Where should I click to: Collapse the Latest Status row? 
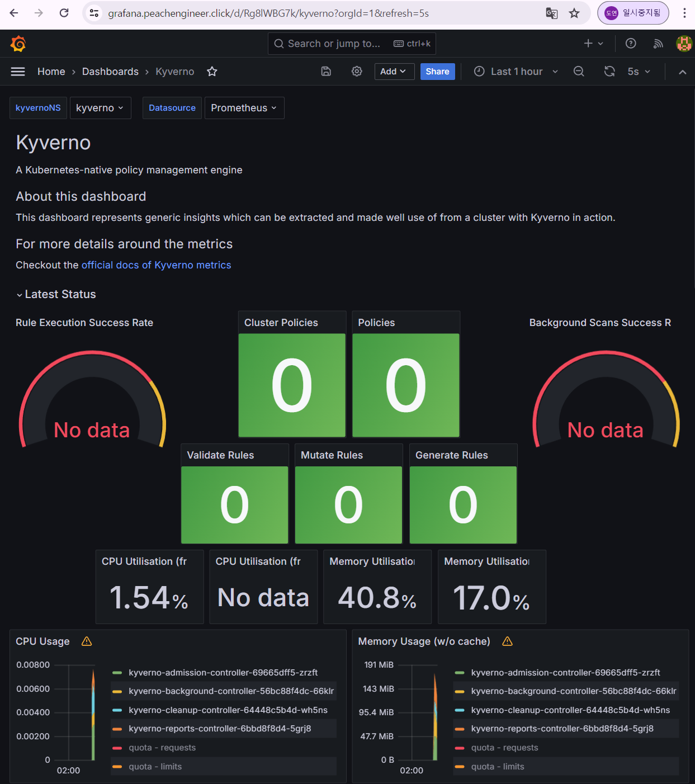(x=56, y=294)
